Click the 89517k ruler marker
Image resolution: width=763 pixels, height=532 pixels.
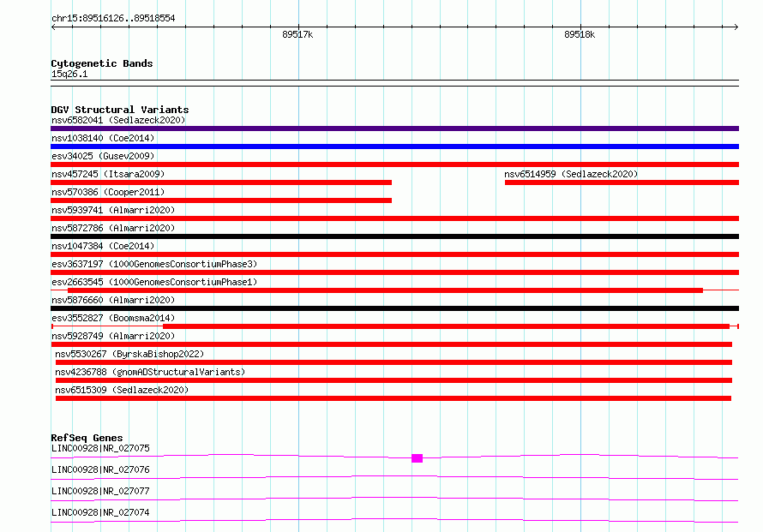point(297,34)
